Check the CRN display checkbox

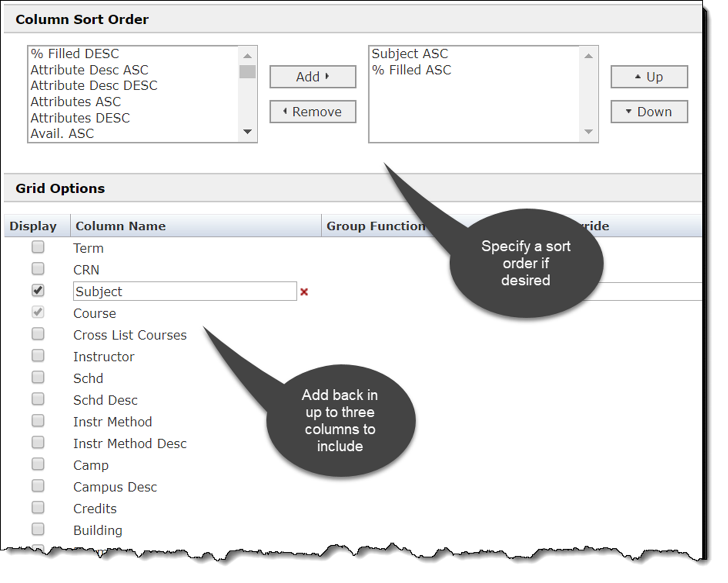click(x=38, y=269)
